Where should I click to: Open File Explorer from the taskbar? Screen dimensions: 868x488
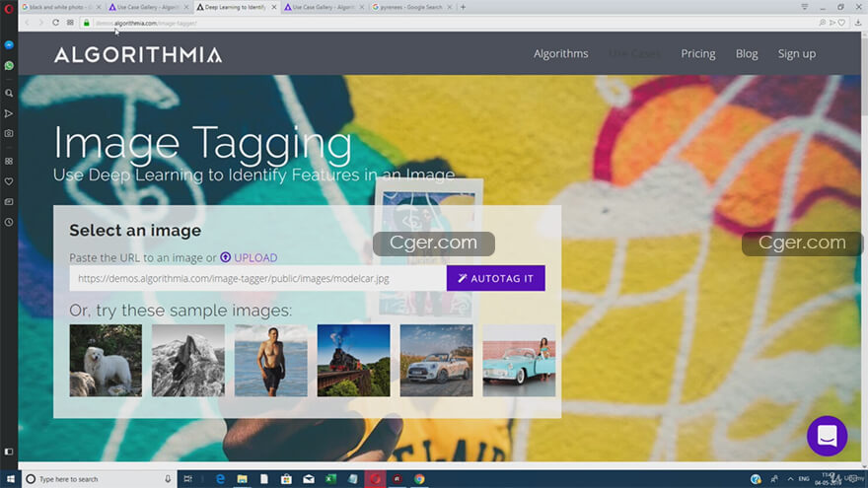pos(242,479)
